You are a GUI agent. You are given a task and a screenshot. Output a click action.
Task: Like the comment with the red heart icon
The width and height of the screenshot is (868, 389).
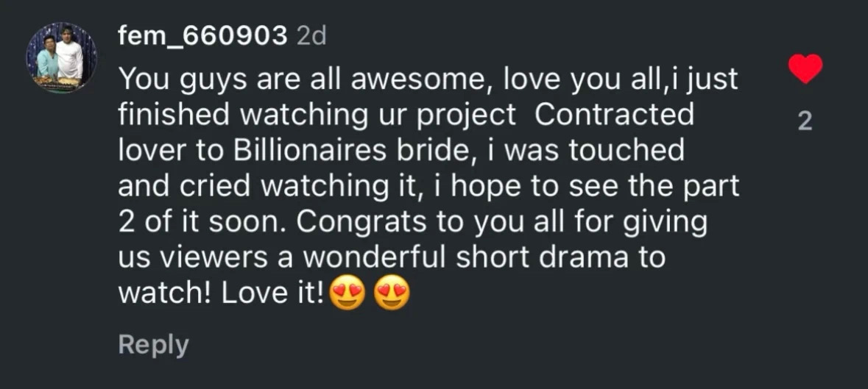[x=805, y=70]
